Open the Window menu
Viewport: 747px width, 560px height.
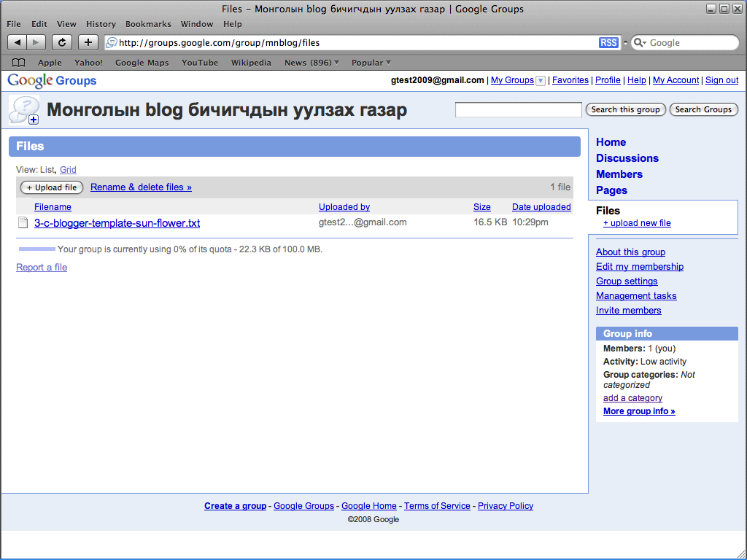pyautogui.click(x=197, y=24)
